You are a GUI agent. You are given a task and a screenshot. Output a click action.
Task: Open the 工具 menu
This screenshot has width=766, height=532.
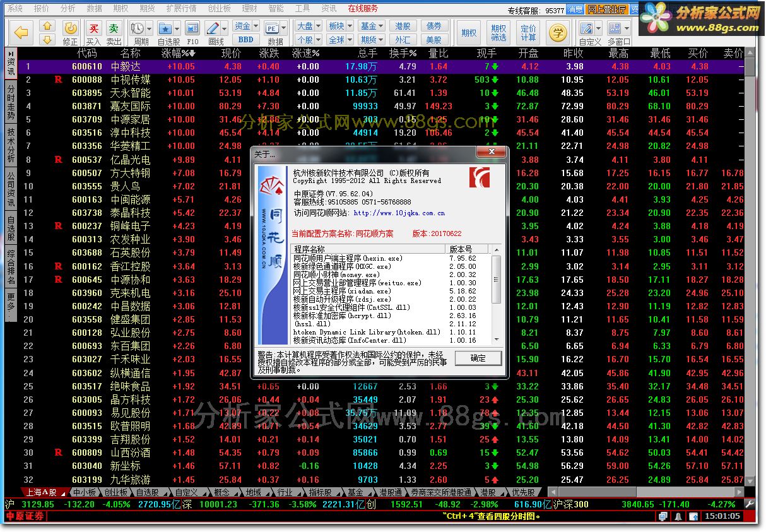tap(302, 8)
